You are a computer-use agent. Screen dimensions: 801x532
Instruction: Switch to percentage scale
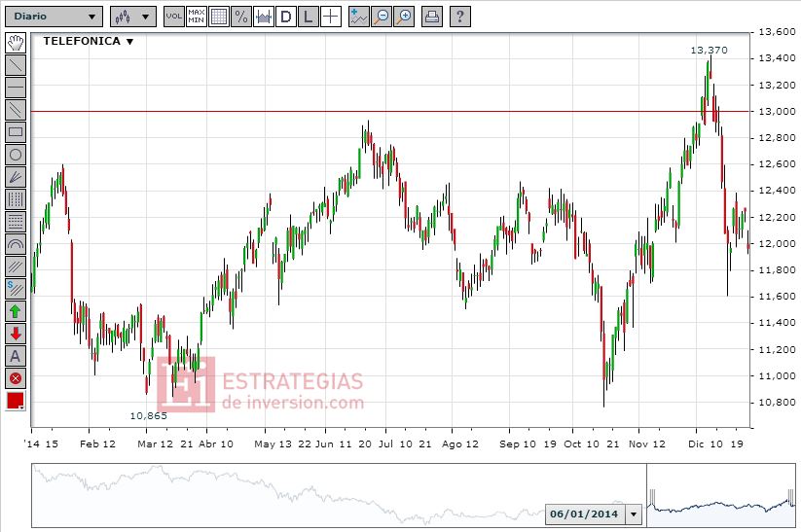[241, 17]
